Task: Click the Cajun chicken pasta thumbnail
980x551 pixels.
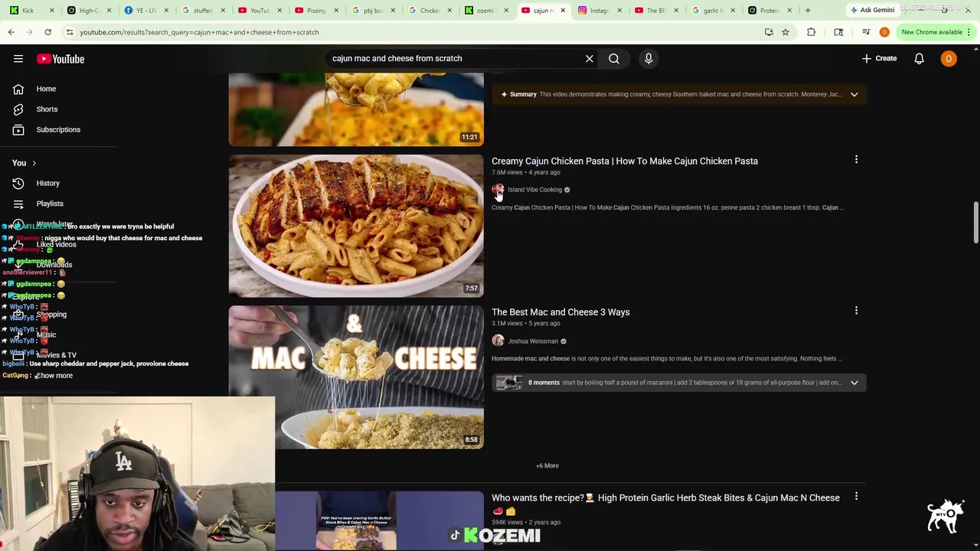Action: (356, 226)
